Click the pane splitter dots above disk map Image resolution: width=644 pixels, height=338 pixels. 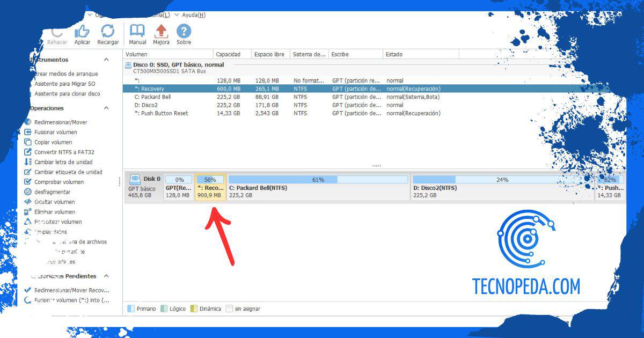tap(376, 166)
